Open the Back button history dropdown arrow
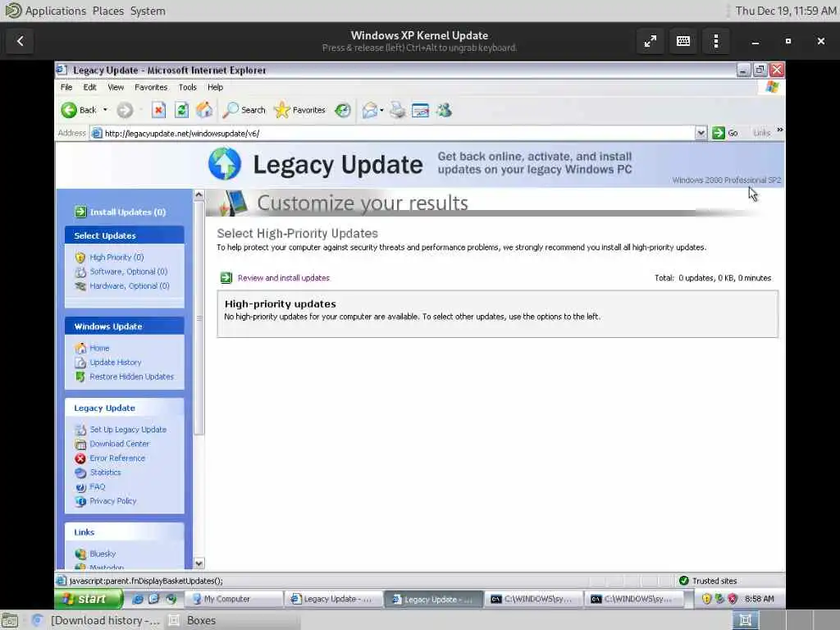Screen dimensions: 840x630 (106, 111)
